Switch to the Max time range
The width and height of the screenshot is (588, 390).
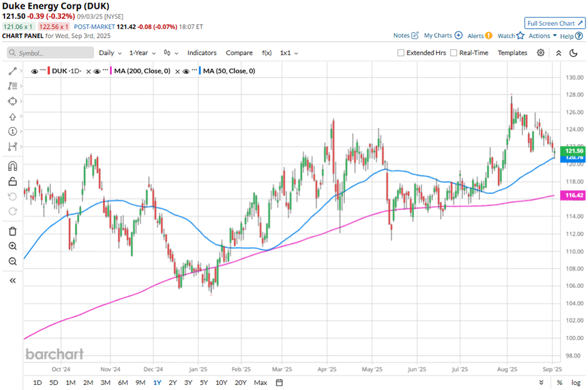click(x=261, y=382)
